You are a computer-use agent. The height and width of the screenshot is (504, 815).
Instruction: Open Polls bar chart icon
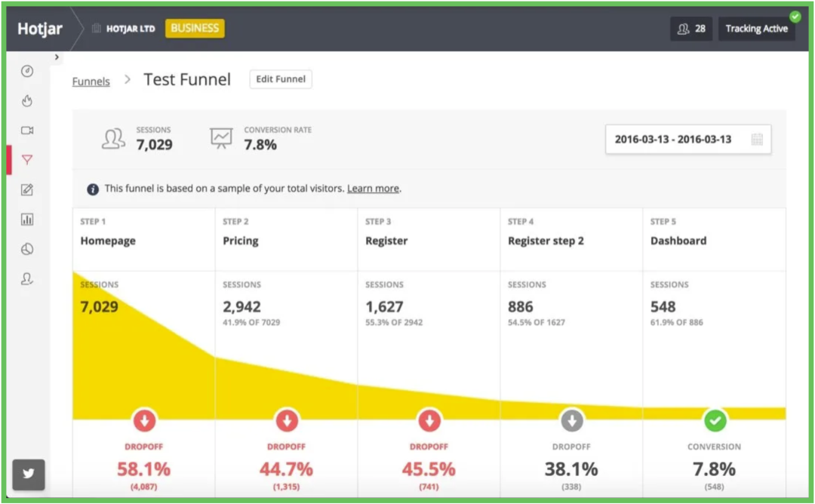[27, 220]
